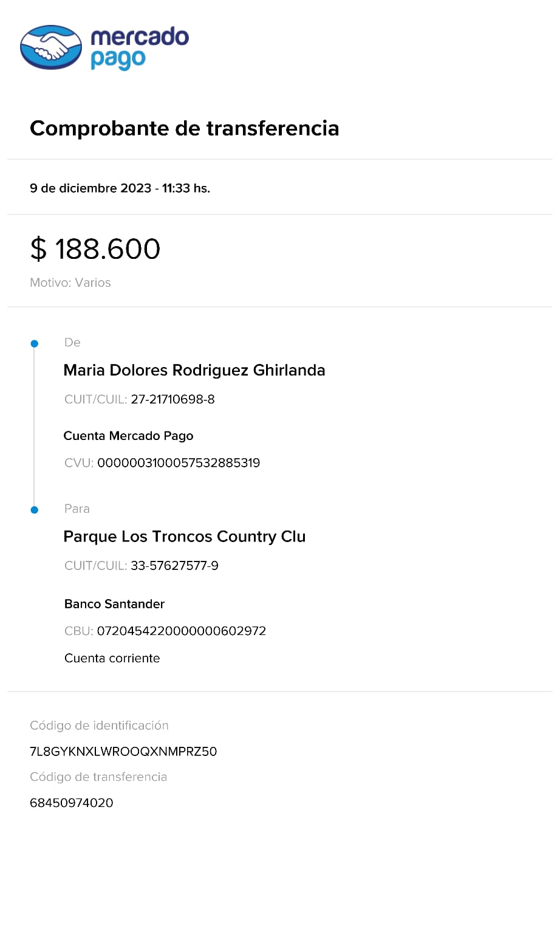The height and width of the screenshot is (934, 560).
Task: Click the Código de transferencia label
Action: (98, 777)
